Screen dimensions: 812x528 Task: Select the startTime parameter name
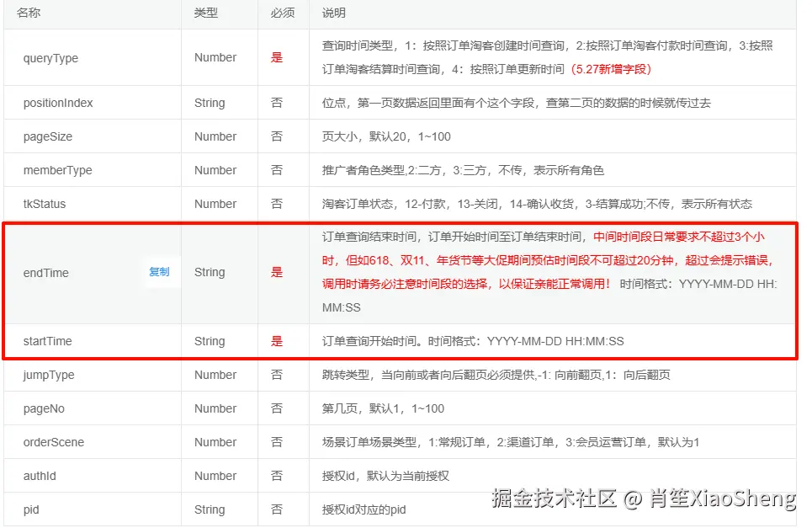click(48, 341)
